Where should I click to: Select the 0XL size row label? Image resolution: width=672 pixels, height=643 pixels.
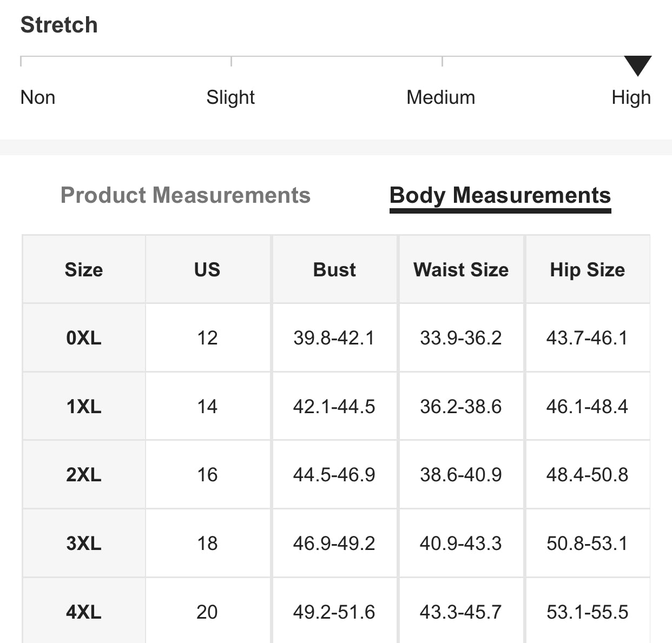pyautogui.click(x=84, y=338)
